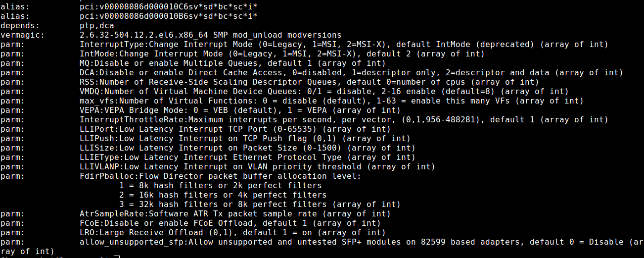
Task: Click the LLISize Packet Size parameter
Action: [x=247, y=148]
